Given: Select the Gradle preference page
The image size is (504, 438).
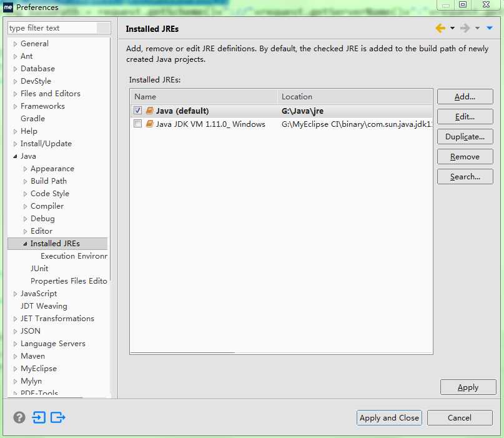Looking at the screenshot, I should click(32, 118).
